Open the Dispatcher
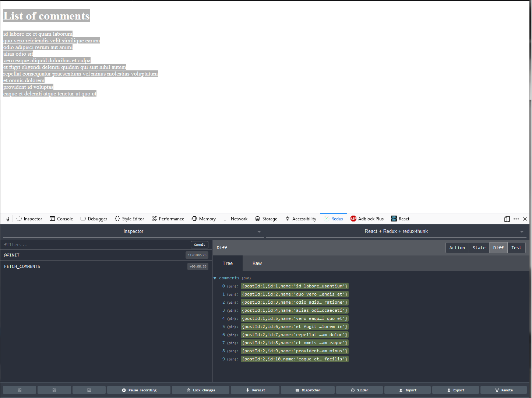Screen dimensions: 532x398 coord(308,390)
